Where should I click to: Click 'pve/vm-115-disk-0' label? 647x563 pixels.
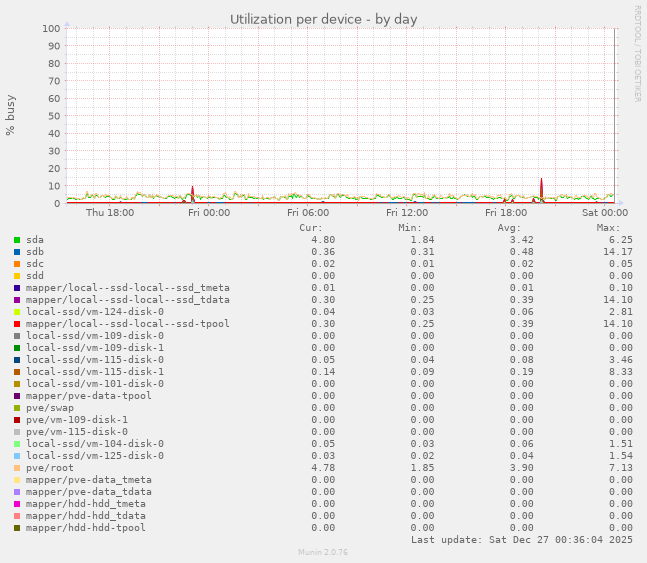pos(77,432)
